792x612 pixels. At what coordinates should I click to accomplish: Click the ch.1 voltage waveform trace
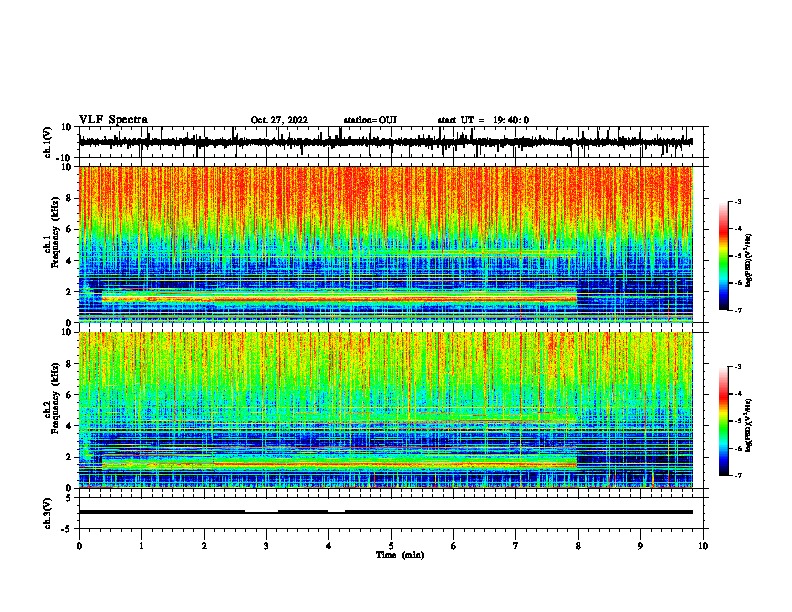pos(385,142)
